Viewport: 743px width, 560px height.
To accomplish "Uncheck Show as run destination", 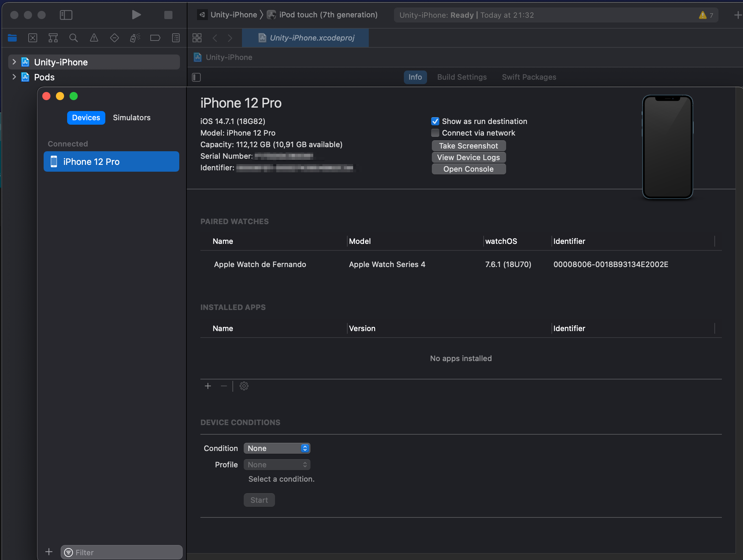I will point(435,121).
